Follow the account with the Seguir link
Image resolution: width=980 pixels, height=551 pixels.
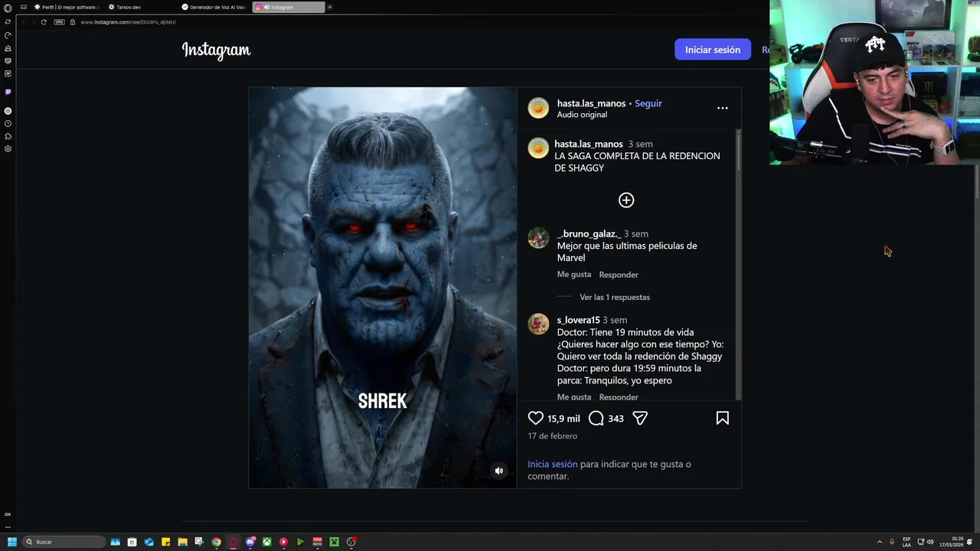point(648,103)
